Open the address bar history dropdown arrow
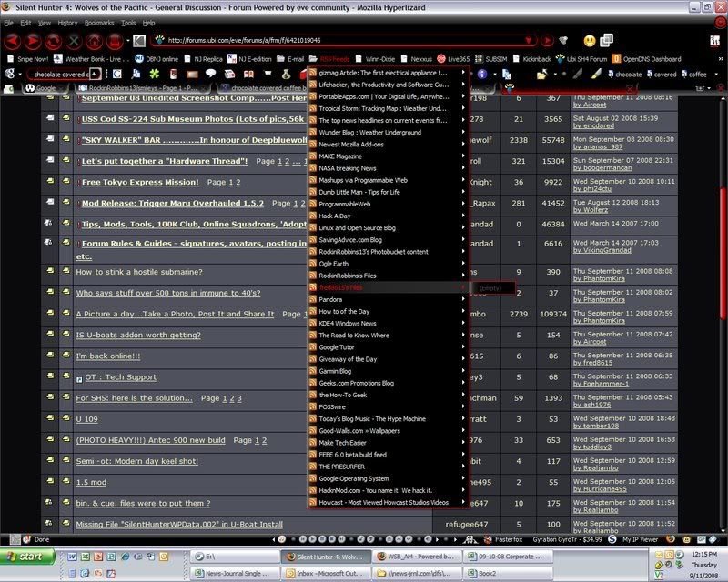The width and height of the screenshot is (728, 582). [x=529, y=41]
